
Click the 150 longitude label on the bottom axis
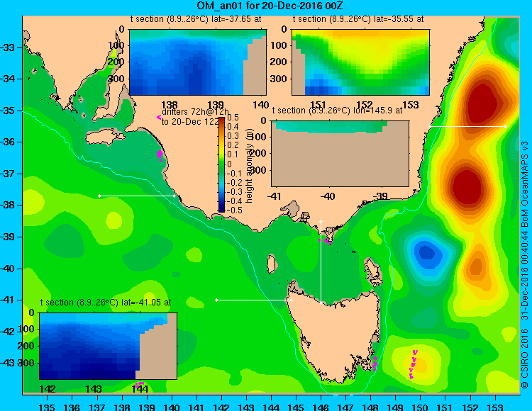point(421,407)
